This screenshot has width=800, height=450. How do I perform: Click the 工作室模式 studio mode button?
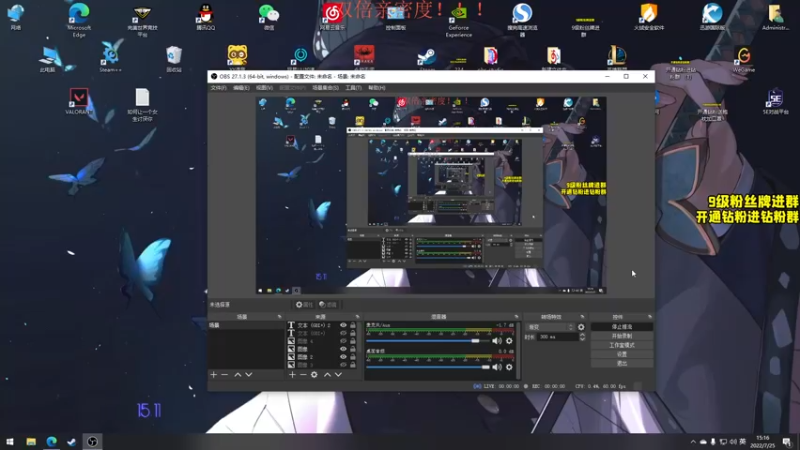click(x=622, y=345)
